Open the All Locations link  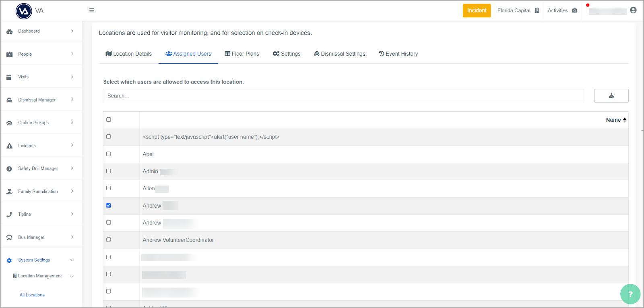(x=32, y=295)
